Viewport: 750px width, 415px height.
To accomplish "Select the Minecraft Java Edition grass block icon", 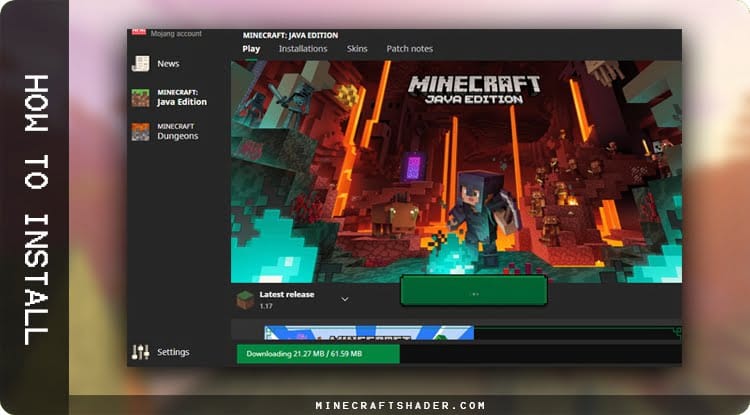I will click(x=141, y=98).
